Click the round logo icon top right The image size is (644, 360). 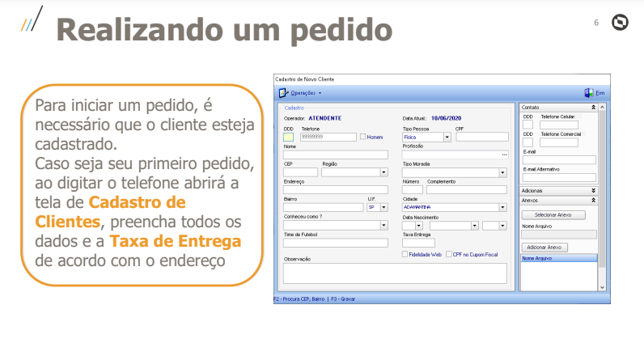point(620,22)
